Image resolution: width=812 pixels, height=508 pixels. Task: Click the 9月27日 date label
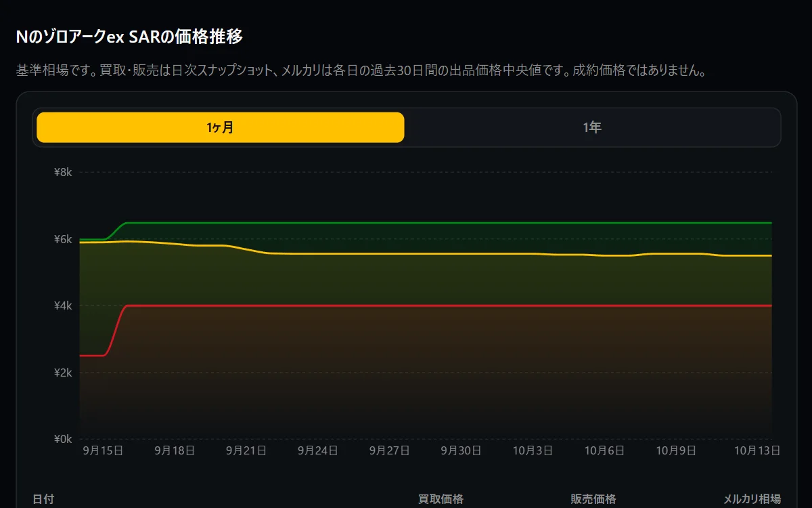pyautogui.click(x=390, y=450)
